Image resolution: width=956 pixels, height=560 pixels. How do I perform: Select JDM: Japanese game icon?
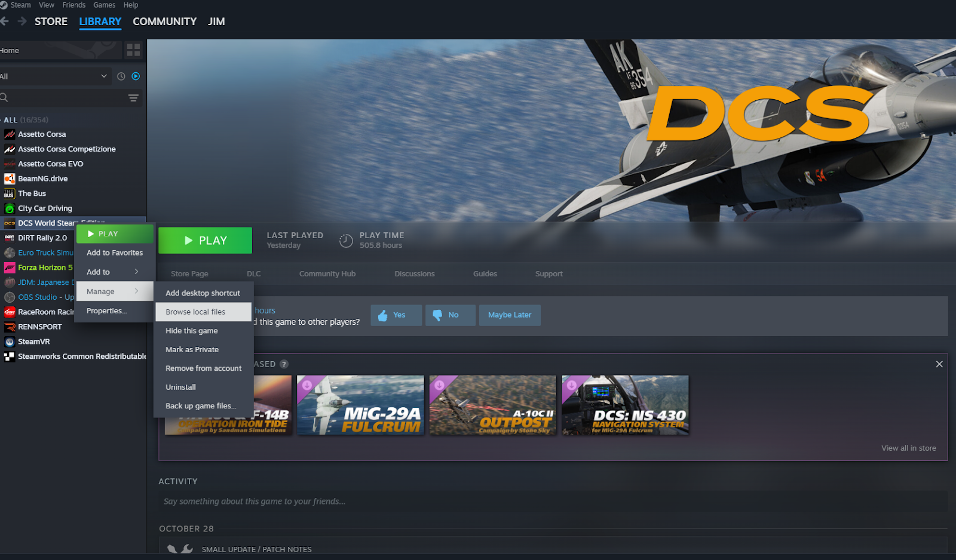[x=10, y=282]
